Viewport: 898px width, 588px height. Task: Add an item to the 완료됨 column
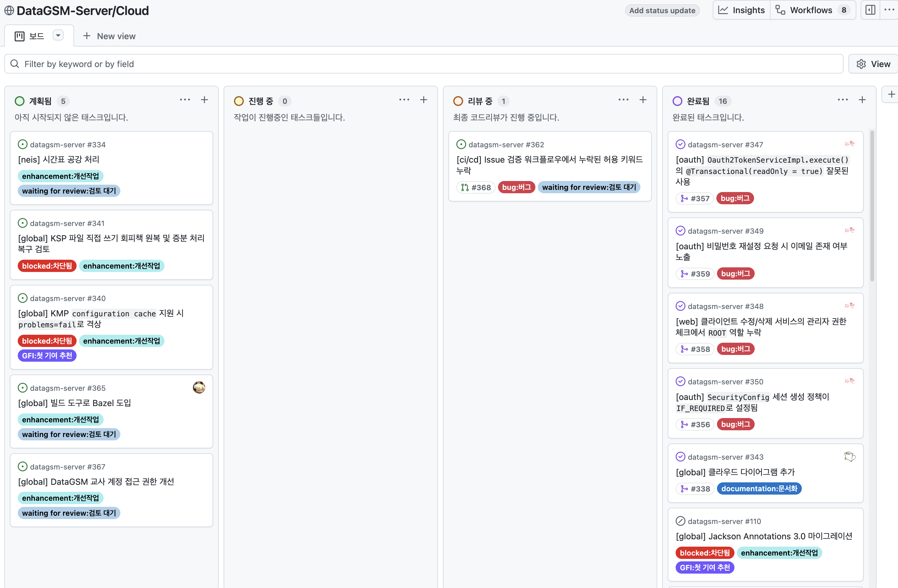[862, 100]
